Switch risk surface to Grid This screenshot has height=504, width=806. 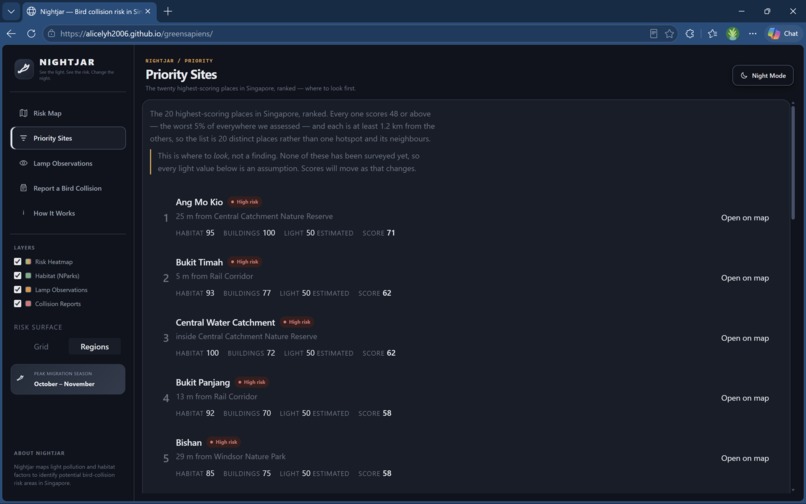point(41,347)
